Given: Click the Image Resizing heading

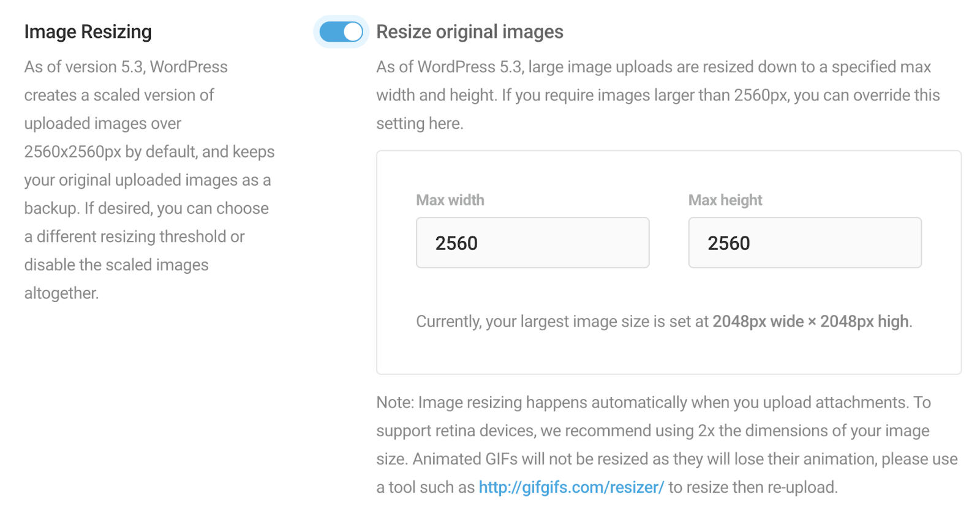Looking at the screenshot, I should point(88,31).
